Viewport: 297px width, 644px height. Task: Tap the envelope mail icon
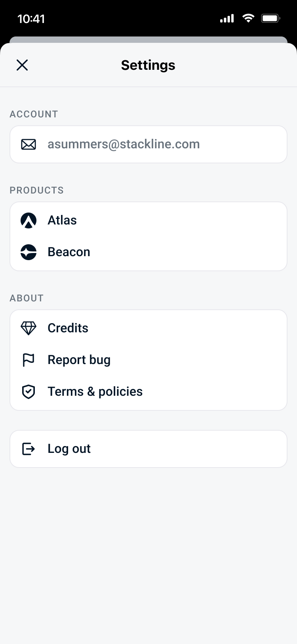(x=29, y=144)
